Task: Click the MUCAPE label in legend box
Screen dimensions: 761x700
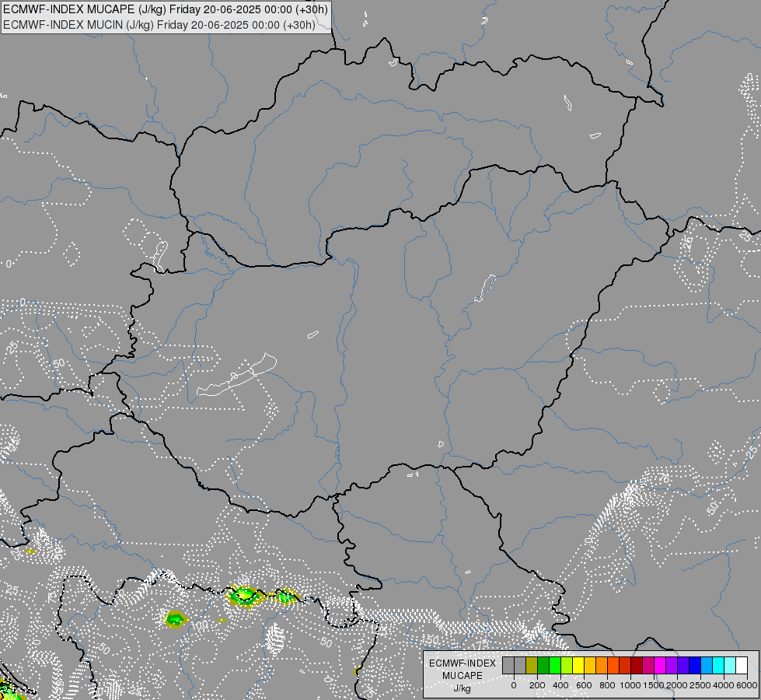Action: pyautogui.click(x=463, y=676)
